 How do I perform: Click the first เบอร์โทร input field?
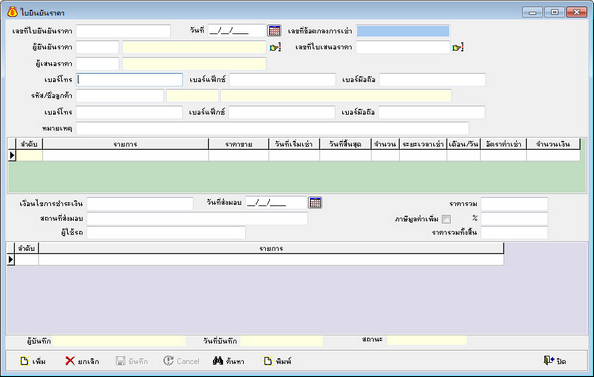130,80
